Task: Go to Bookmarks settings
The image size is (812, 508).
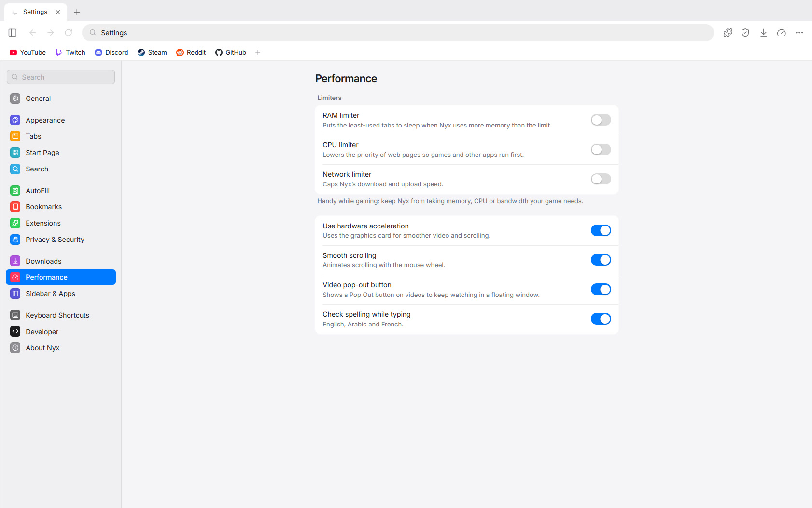Action: coord(61,207)
